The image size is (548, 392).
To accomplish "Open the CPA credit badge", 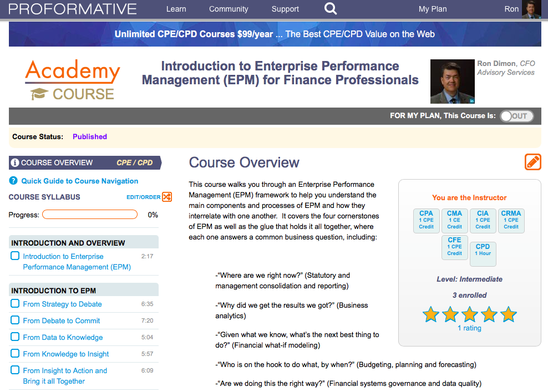I will point(426,221).
